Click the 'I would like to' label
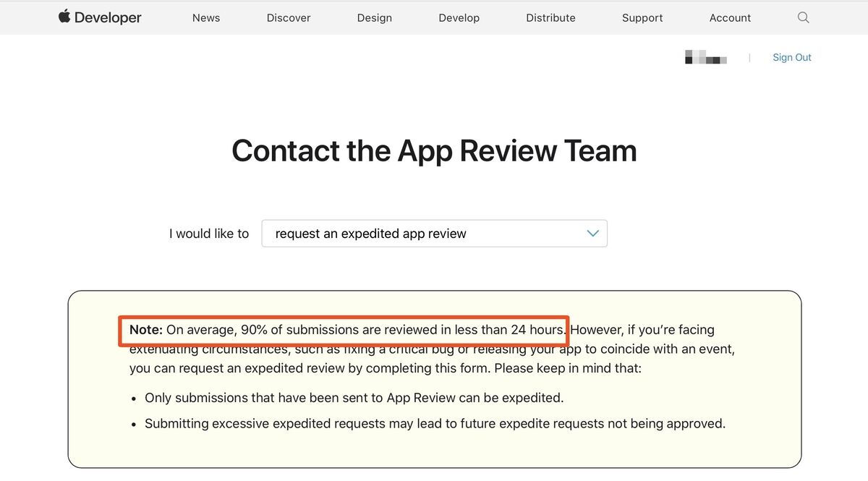 (209, 234)
